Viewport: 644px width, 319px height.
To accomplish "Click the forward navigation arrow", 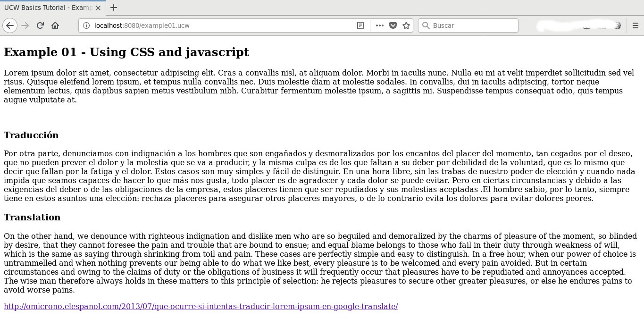I will click(x=25, y=25).
